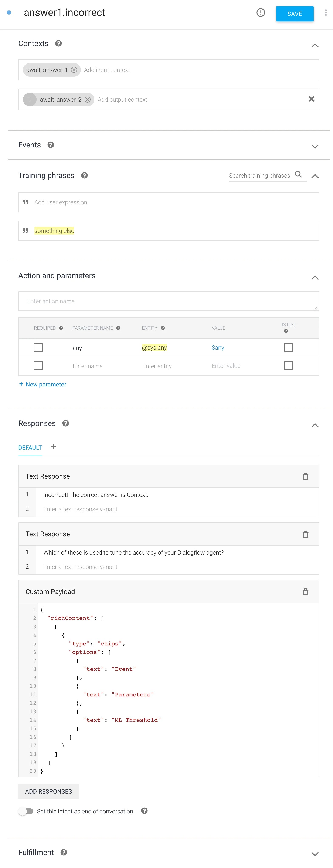Screen dimensions: 333x868
Task: Open the Contexts help question icon
Action: (x=58, y=44)
